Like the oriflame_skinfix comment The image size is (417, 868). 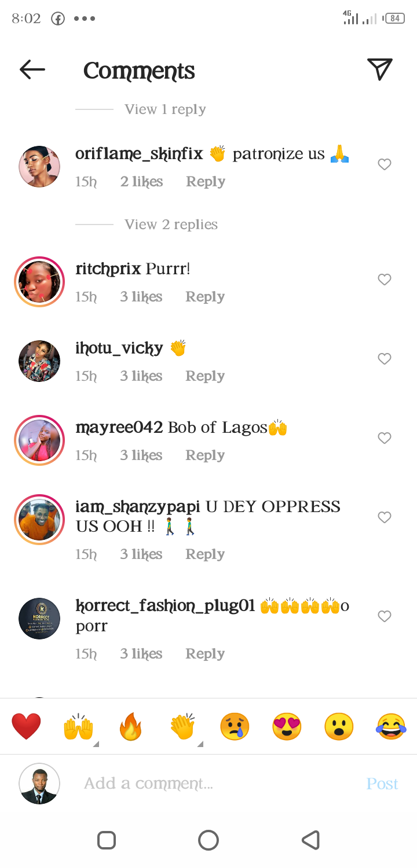[x=385, y=165]
